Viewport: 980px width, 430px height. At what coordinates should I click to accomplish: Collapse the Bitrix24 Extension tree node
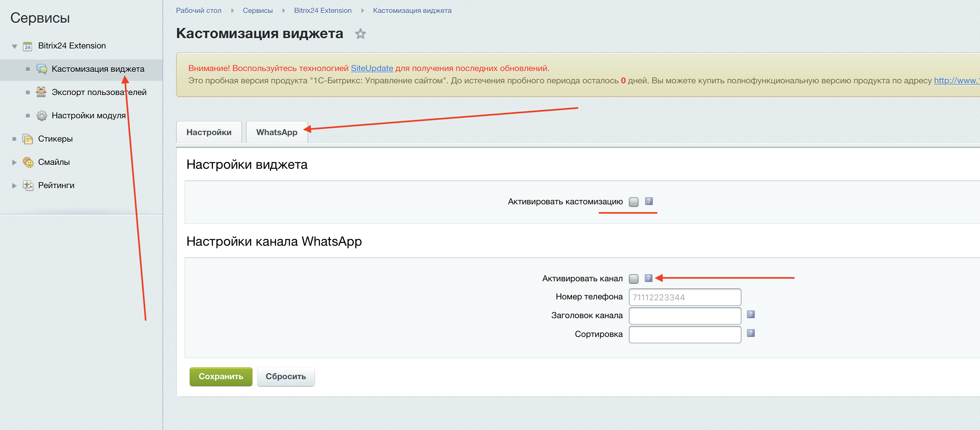tap(15, 46)
